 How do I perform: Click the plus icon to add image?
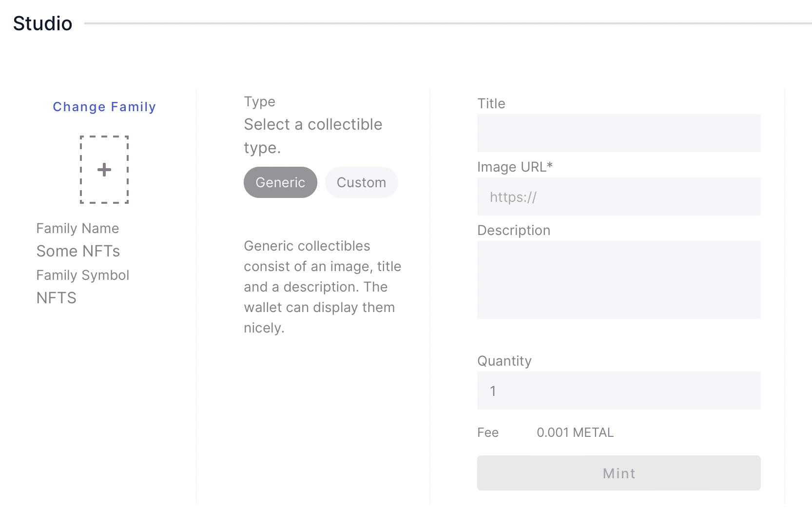[104, 170]
